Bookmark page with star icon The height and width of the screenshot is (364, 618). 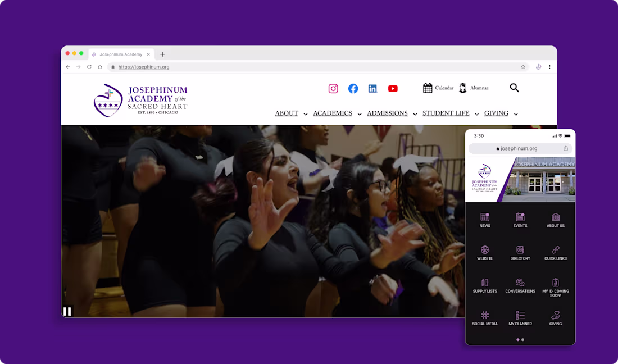tap(523, 67)
